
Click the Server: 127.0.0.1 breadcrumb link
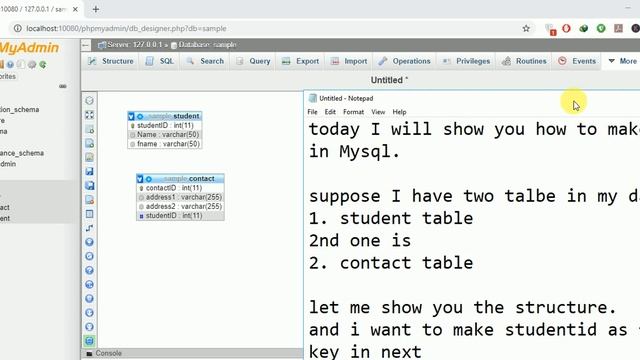click(x=134, y=45)
